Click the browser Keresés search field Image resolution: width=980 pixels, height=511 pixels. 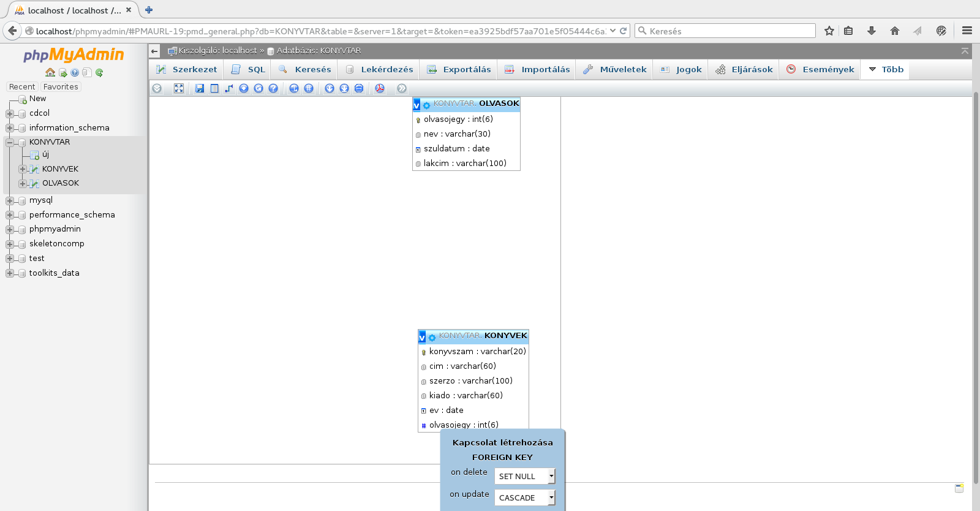tap(725, 31)
